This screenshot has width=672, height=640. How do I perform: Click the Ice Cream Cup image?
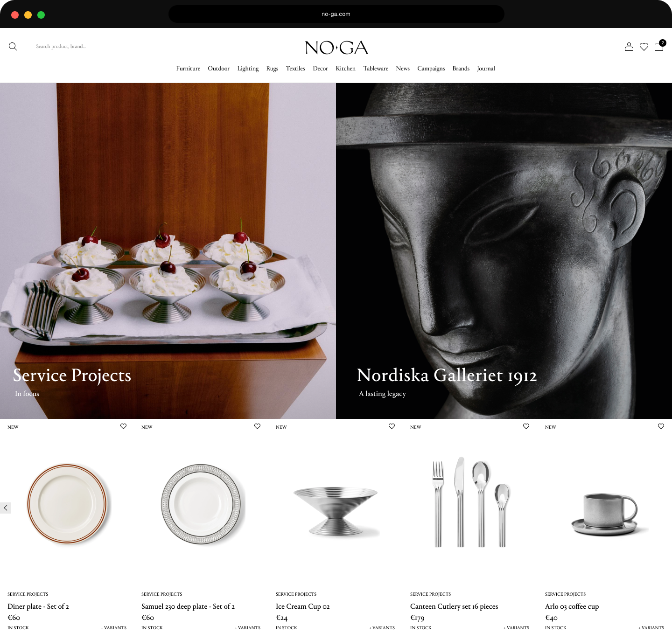point(336,511)
